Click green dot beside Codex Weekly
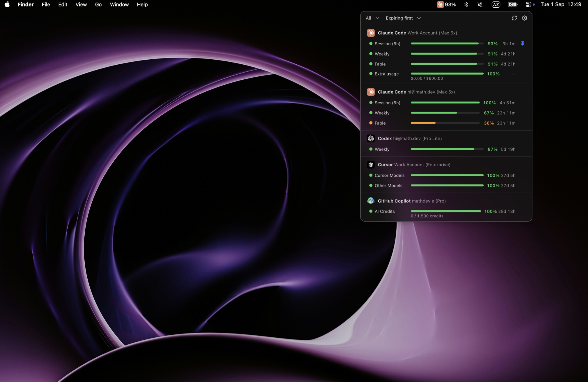 [x=371, y=149]
